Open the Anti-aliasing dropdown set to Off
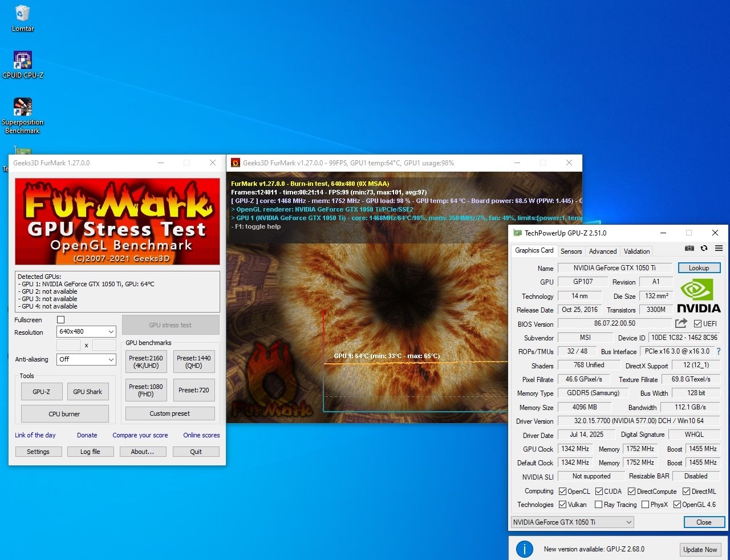This screenshot has height=560, width=730. click(x=87, y=359)
